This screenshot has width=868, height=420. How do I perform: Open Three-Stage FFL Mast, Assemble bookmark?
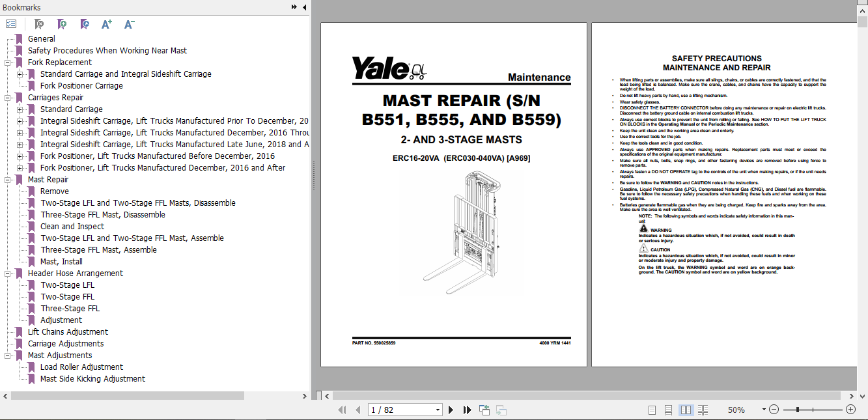(x=98, y=250)
